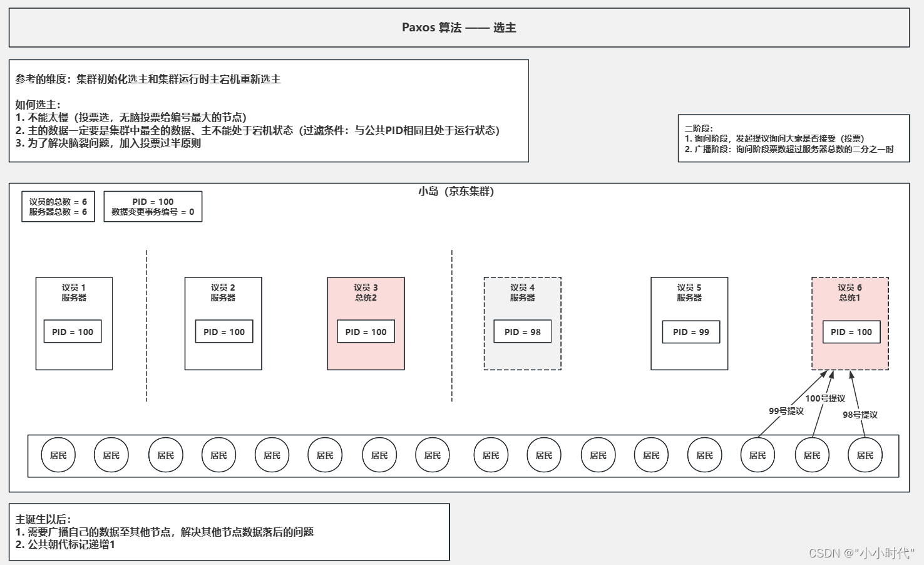Image resolution: width=924 pixels, height=565 pixels.
Task: Click the "100号提议" arrow label
Action: click(825, 398)
